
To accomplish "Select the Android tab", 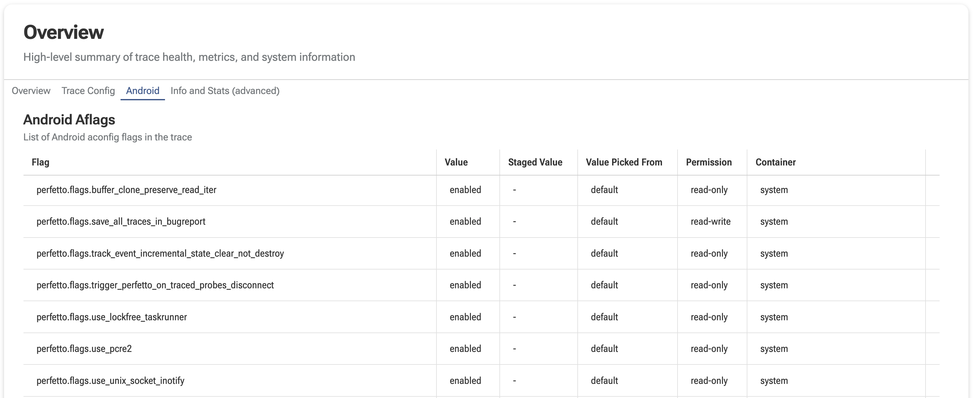I will point(142,91).
